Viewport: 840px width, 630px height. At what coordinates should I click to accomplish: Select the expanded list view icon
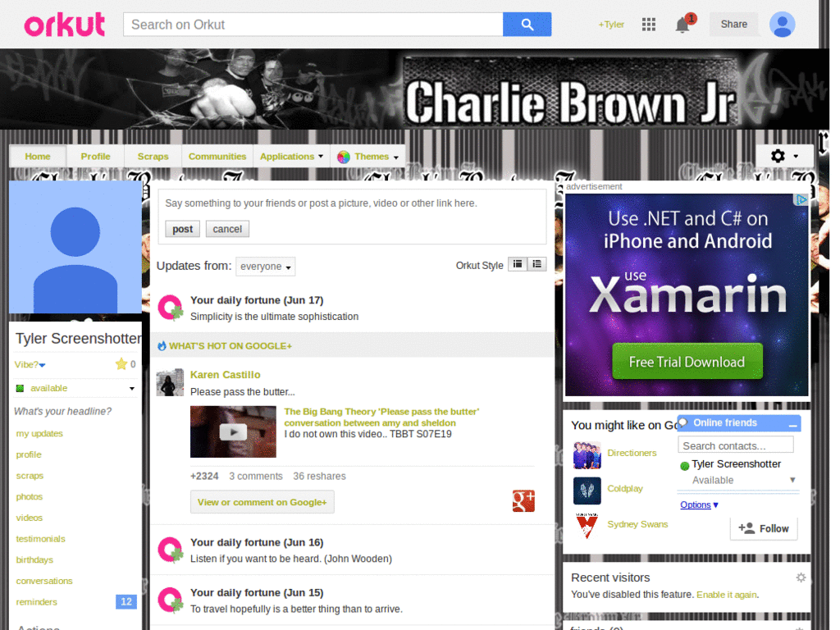coord(536,264)
